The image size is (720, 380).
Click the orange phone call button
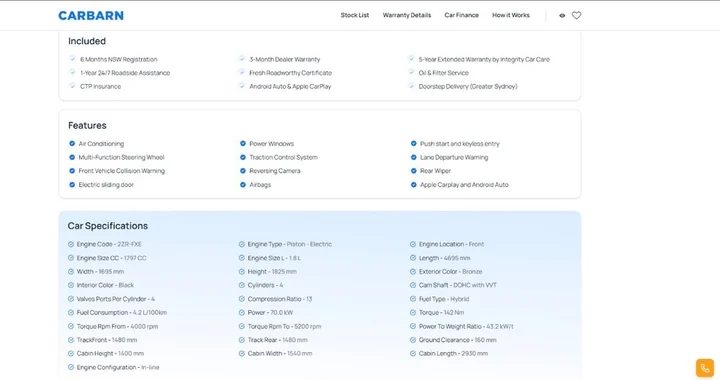click(x=705, y=368)
